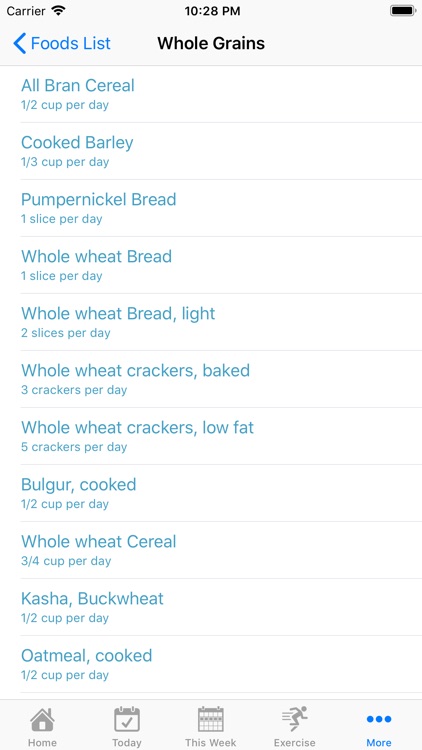Tap the battery indicator icon

[x=403, y=11]
